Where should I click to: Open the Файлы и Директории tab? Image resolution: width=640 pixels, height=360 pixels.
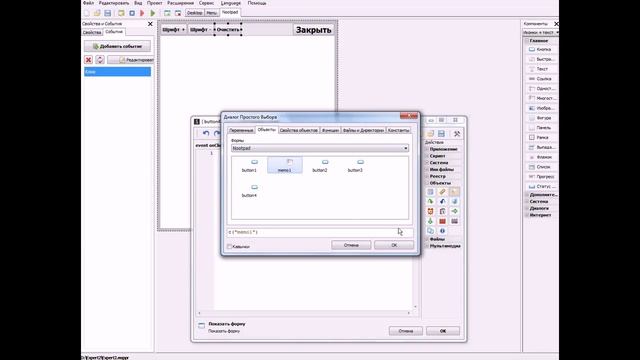point(363,130)
